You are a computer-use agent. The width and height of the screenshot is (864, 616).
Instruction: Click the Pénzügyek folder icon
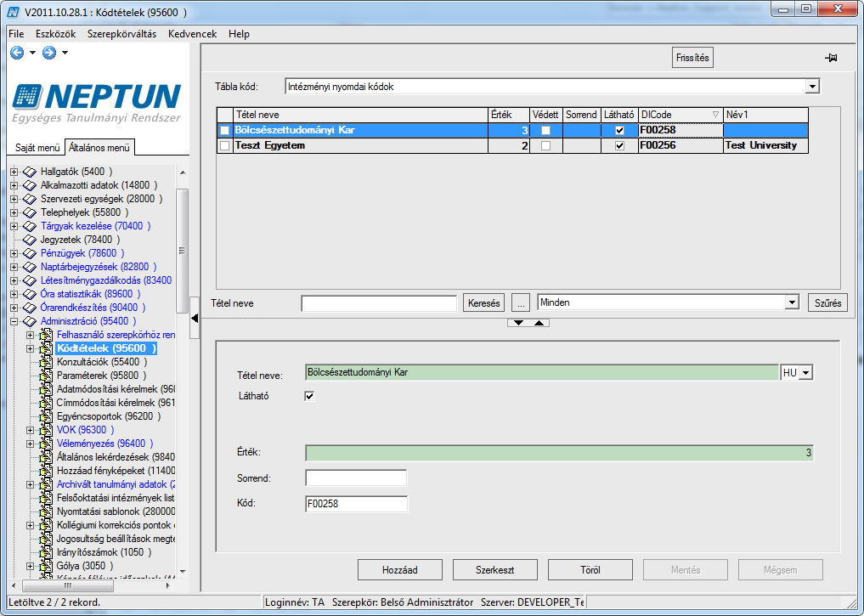[29, 253]
